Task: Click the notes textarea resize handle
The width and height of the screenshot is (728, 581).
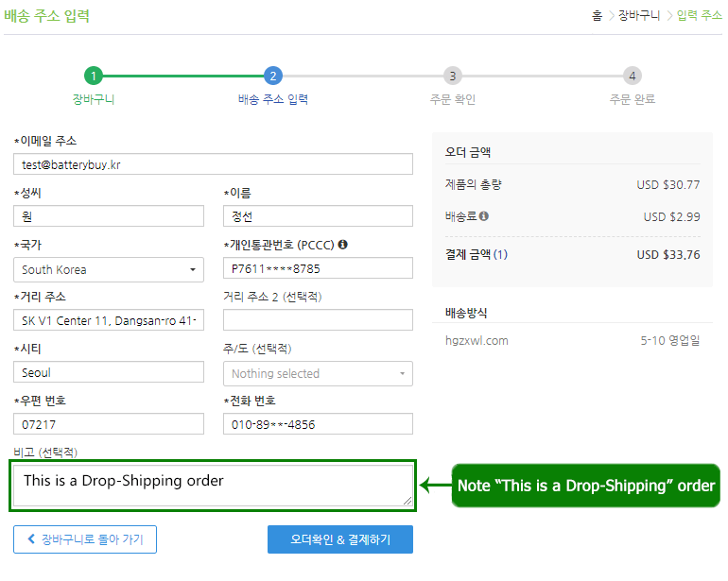Action: (x=408, y=502)
